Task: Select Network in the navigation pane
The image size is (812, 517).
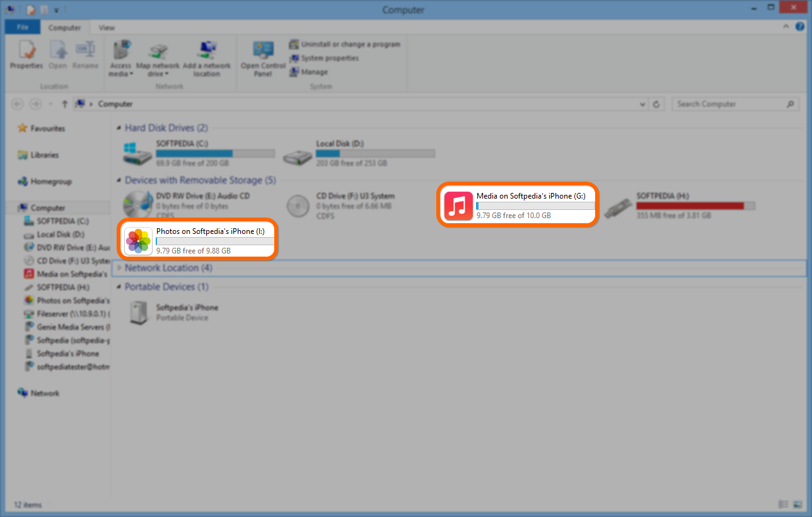Action: [38, 393]
